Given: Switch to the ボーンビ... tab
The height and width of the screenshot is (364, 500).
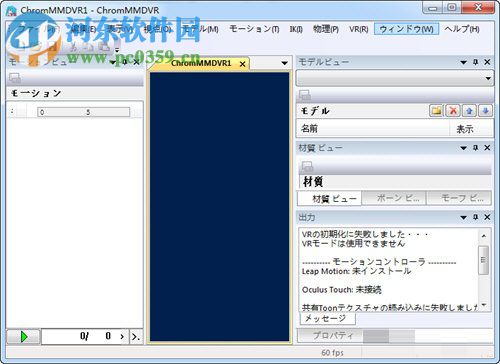Looking at the screenshot, I should coord(394,198).
